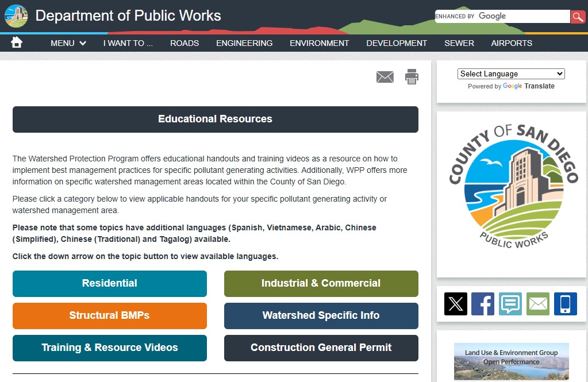Click the email page envelope icon
This screenshot has width=588, height=382.
385,77
